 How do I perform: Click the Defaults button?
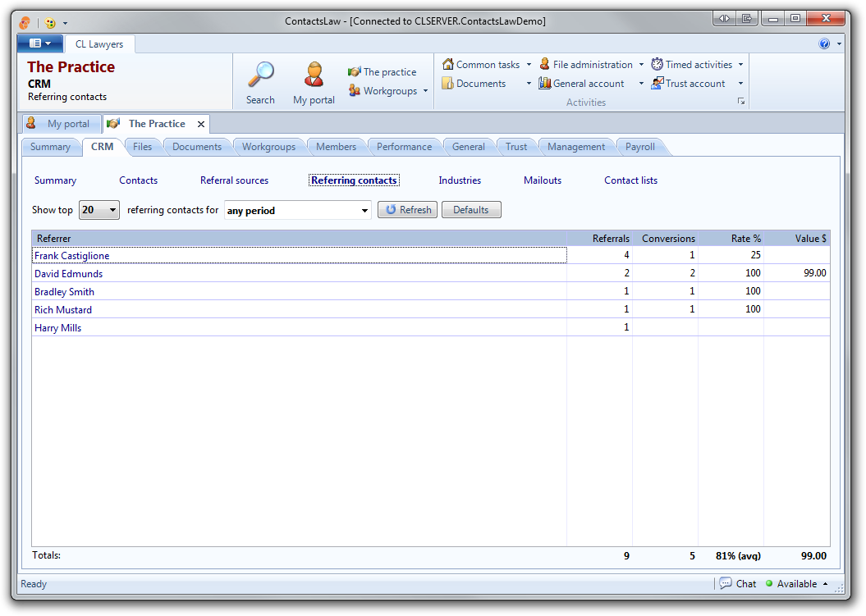(471, 210)
